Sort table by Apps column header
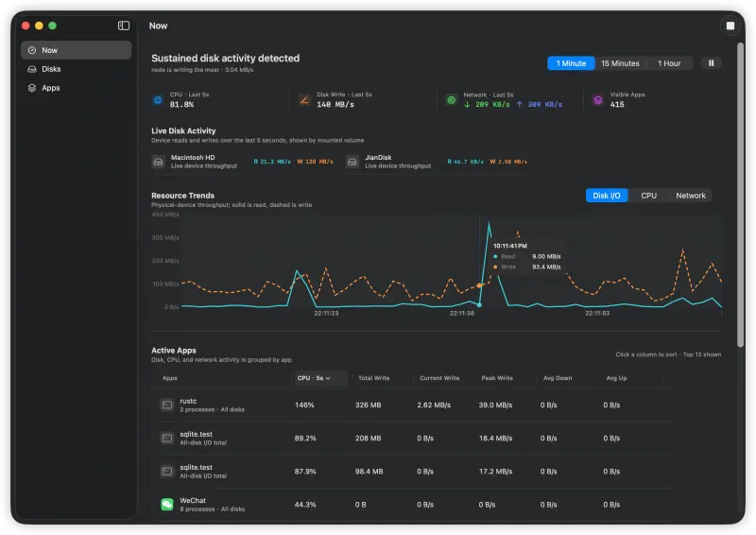 [x=170, y=378]
